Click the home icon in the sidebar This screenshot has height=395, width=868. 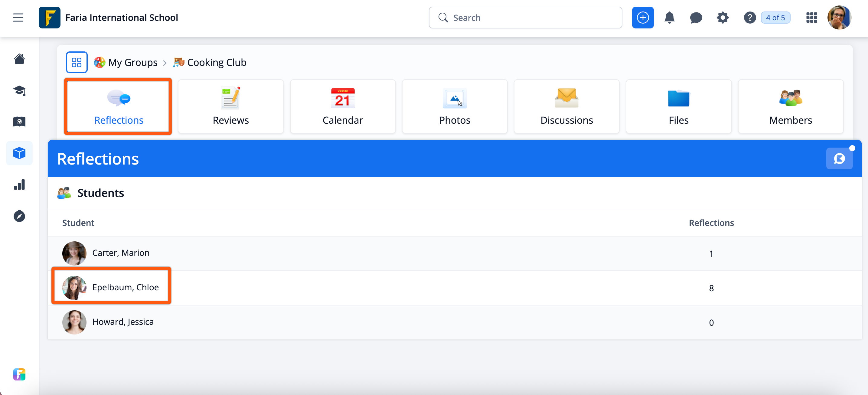click(19, 59)
